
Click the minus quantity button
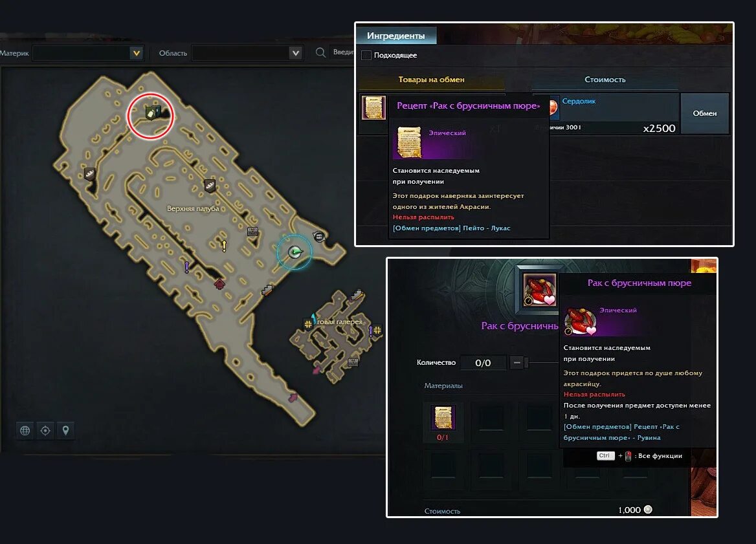517,362
